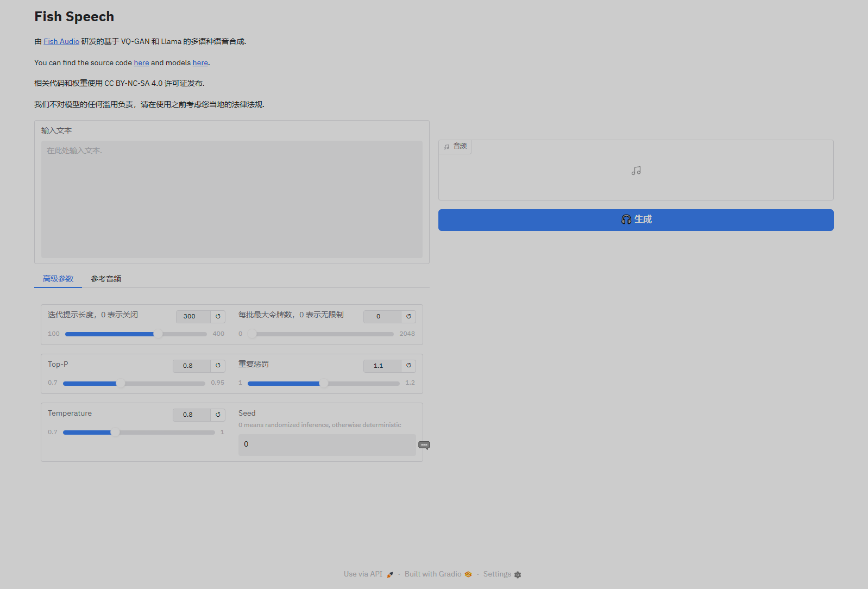
Task: Click the Top-P number box showing 0.8
Action: pos(192,366)
